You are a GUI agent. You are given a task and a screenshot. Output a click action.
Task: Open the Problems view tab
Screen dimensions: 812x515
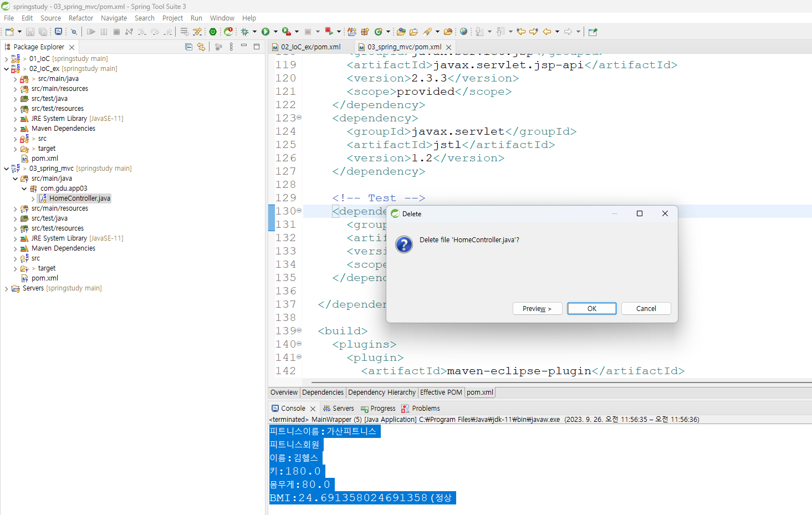click(x=420, y=409)
